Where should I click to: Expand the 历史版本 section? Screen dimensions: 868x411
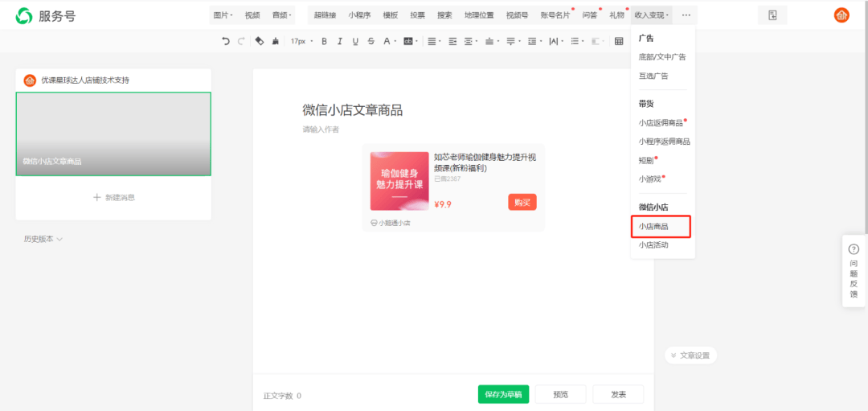coord(43,239)
